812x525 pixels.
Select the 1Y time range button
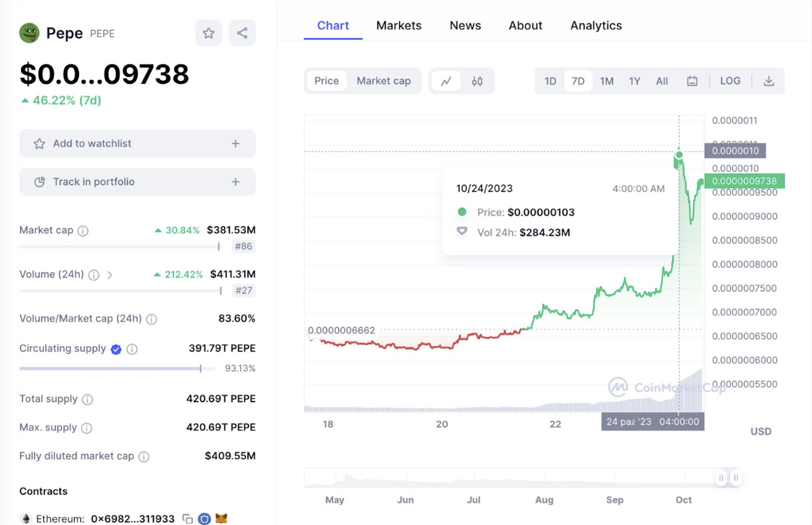[635, 81]
